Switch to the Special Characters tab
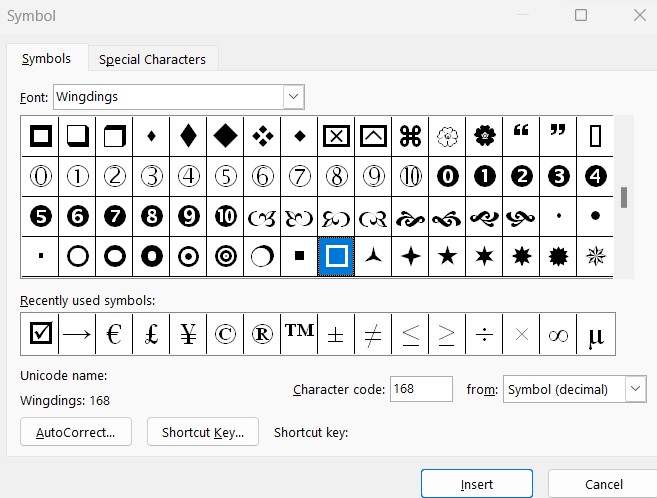 click(x=152, y=59)
